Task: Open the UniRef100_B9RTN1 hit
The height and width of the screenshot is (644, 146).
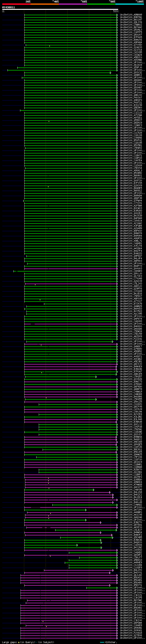Action: click(x=131, y=17)
